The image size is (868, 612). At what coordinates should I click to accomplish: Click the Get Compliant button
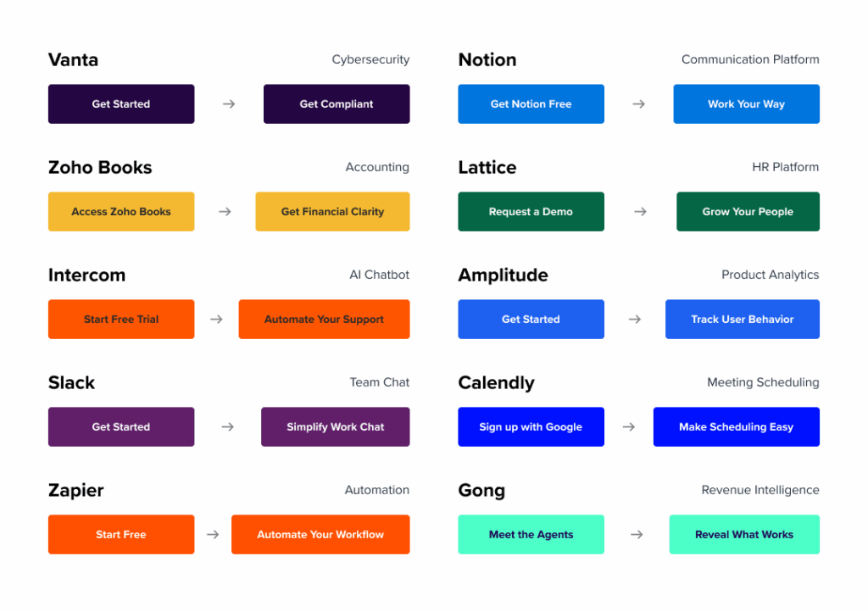(337, 104)
